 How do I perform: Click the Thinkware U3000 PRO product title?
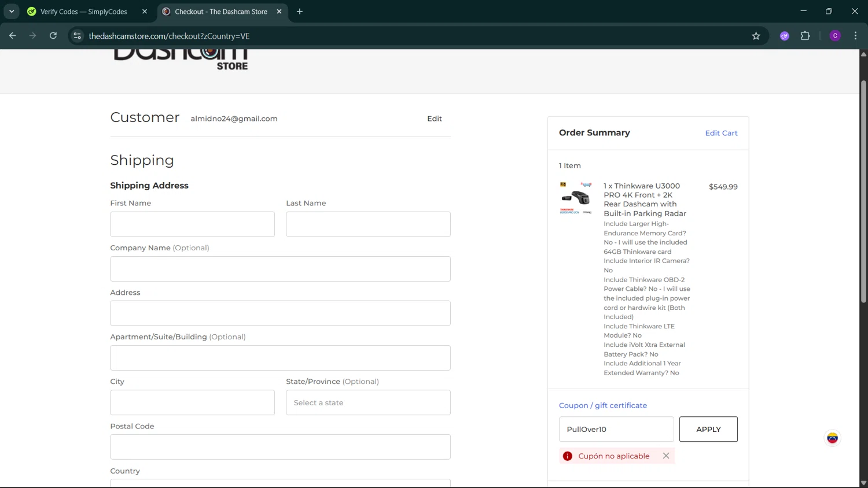(x=645, y=199)
